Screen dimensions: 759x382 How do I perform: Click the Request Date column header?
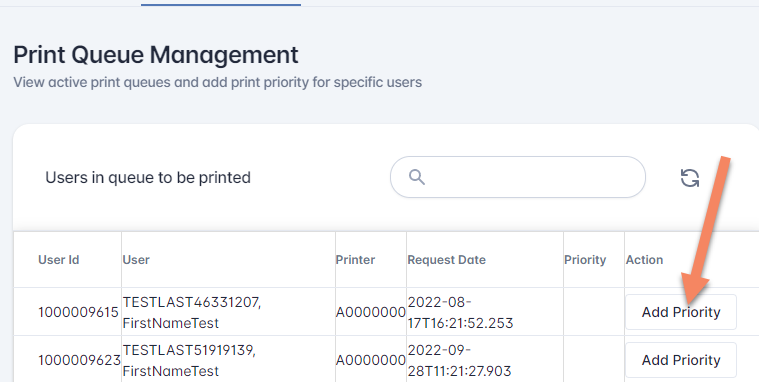tap(446, 260)
